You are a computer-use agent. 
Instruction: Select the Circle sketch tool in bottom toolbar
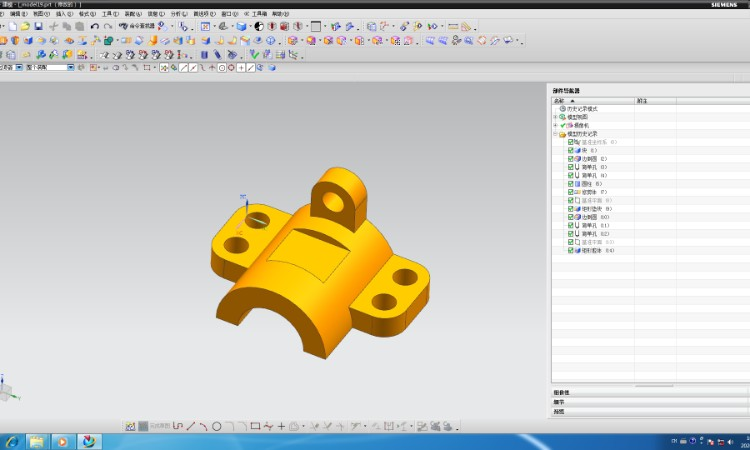[216, 426]
